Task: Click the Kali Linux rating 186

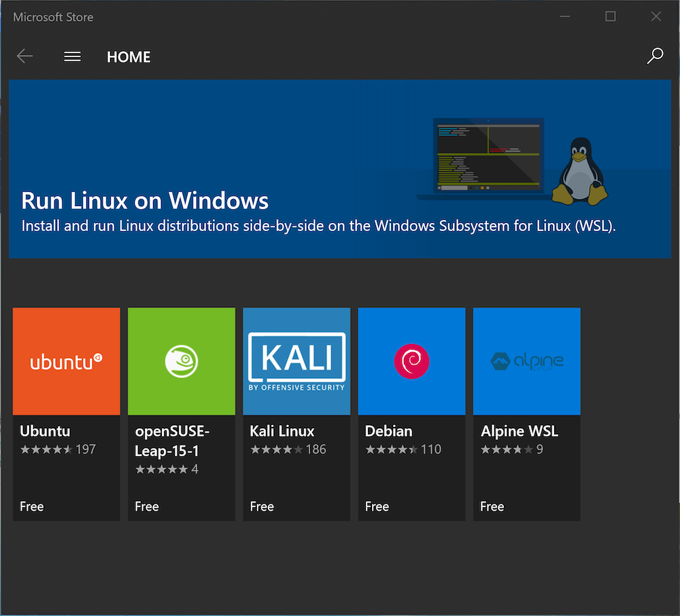Action: pyautogui.click(x=288, y=449)
